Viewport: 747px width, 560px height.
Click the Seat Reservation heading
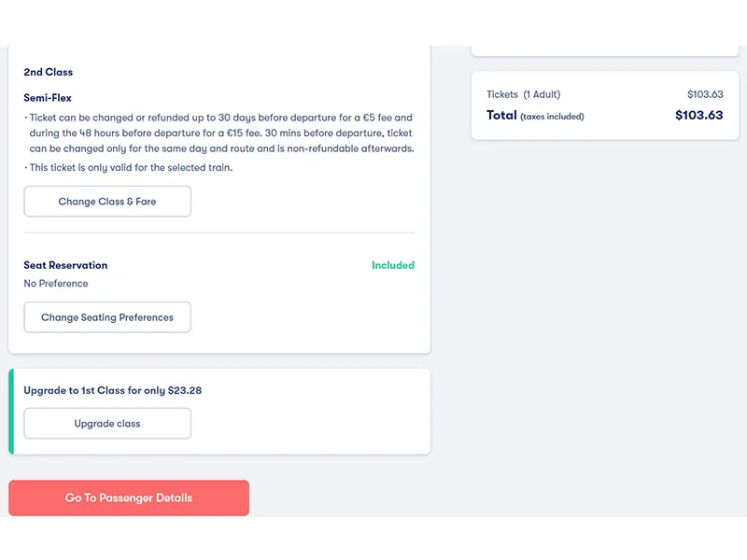click(65, 265)
